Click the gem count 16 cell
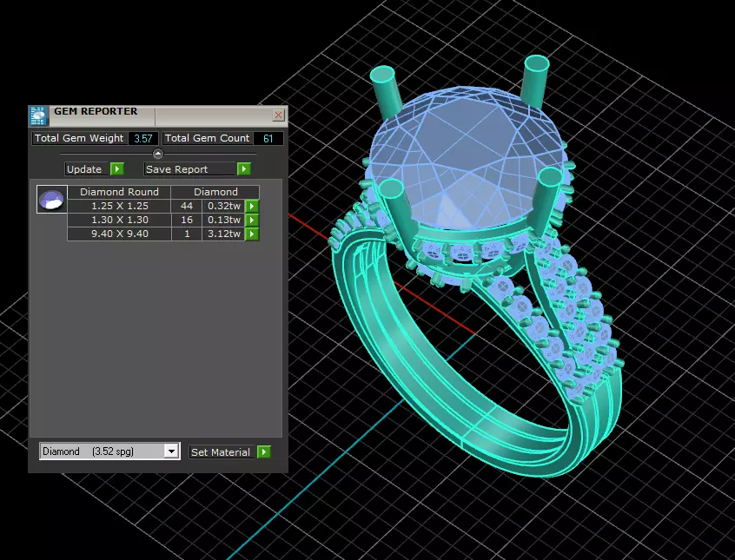Image resolution: width=735 pixels, height=560 pixels. point(187,220)
